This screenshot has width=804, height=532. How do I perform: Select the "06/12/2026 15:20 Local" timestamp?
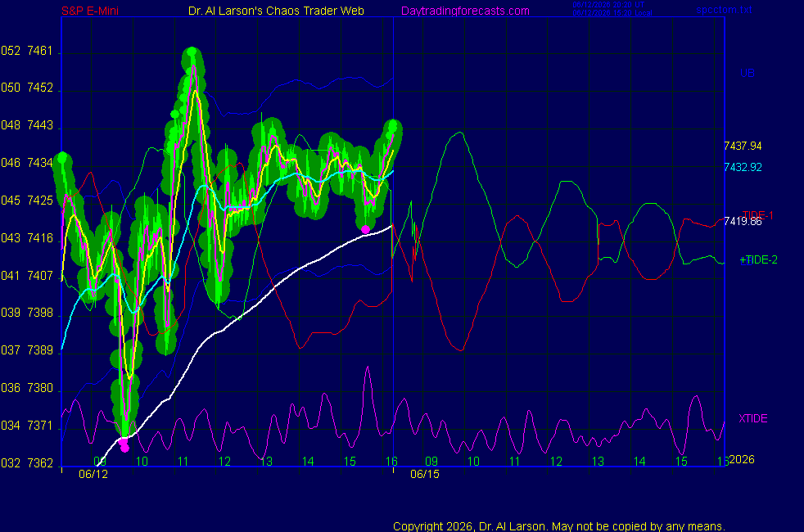pos(612,13)
